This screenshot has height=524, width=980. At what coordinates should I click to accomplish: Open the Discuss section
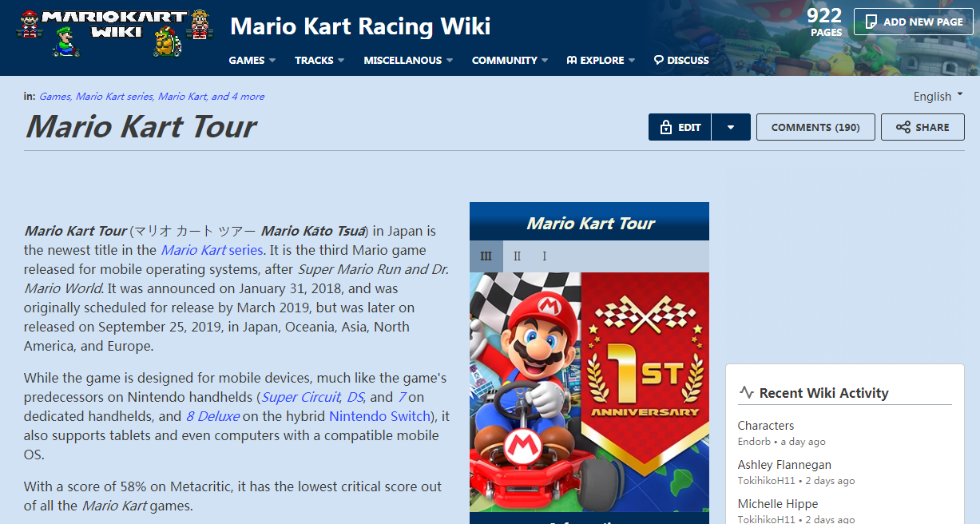[681, 60]
